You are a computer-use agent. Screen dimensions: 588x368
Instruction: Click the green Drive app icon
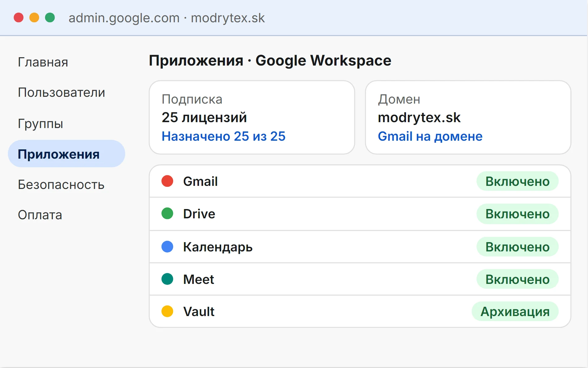pos(167,213)
